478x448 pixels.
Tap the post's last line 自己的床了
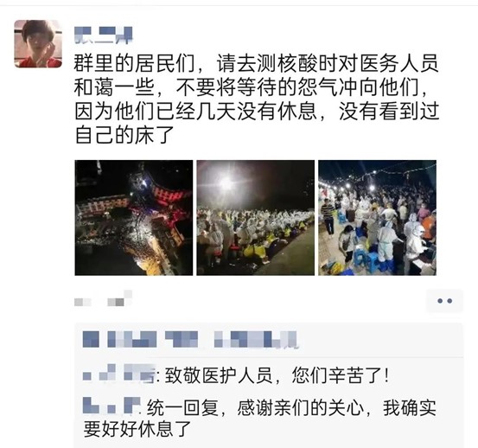[x=124, y=135]
